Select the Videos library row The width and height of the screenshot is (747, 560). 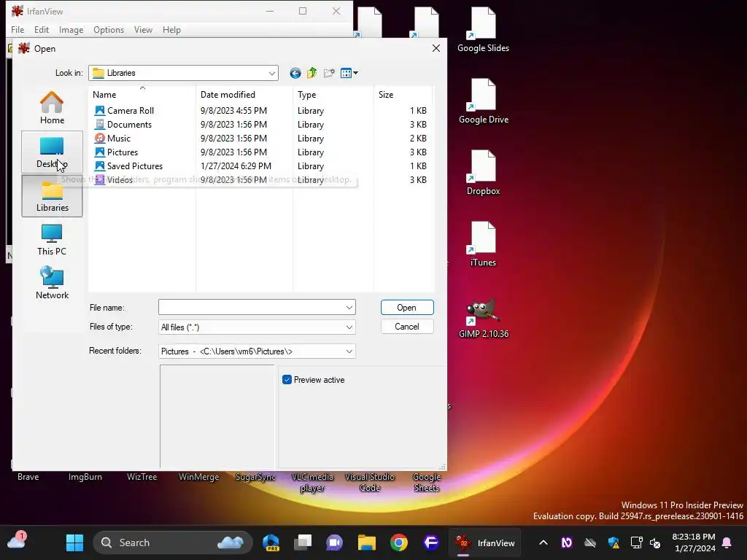(x=260, y=179)
